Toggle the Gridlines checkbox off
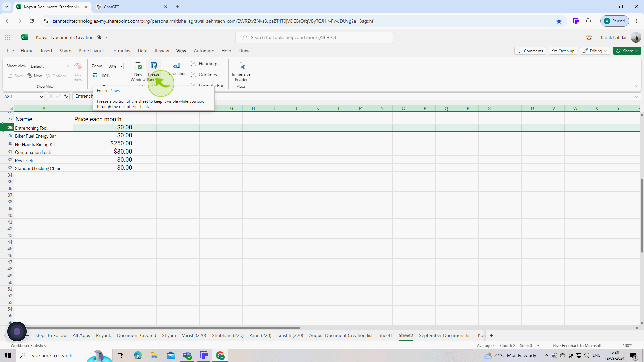 [193, 74]
